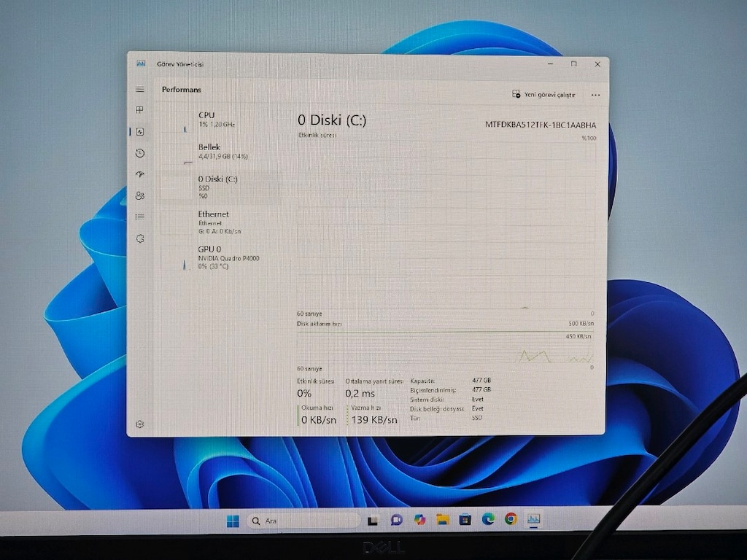Minimize the Görev Yöneticisi window
This screenshot has height=560, width=747.
[551, 63]
